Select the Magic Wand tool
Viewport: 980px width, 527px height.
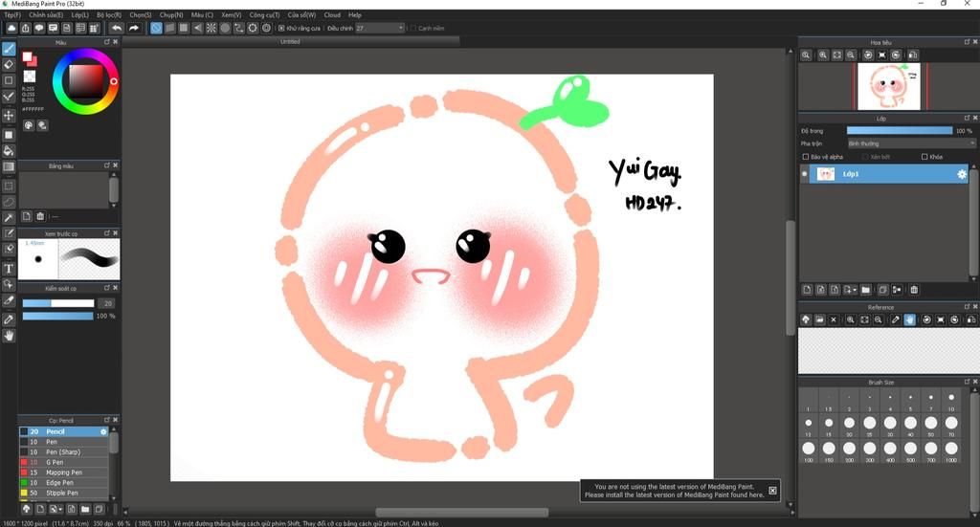pyautogui.click(x=9, y=218)
